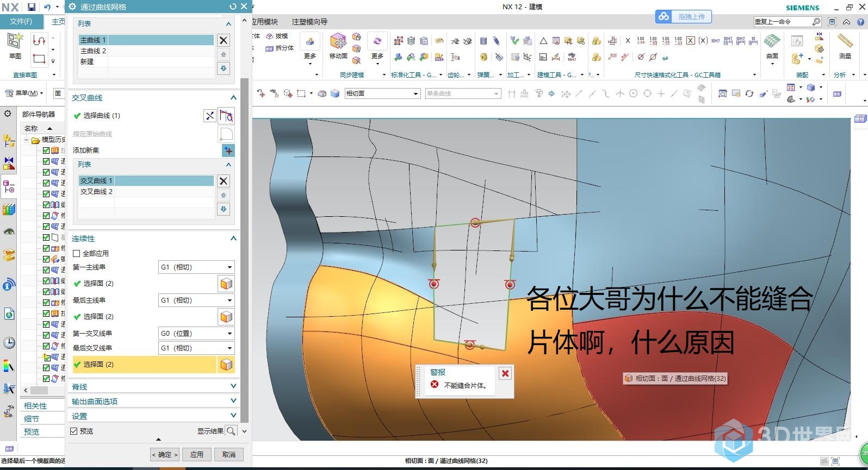Collapse the 模型历史记录 tree node
This screenshot has width=868, height=470.
(x=26, y=140)
